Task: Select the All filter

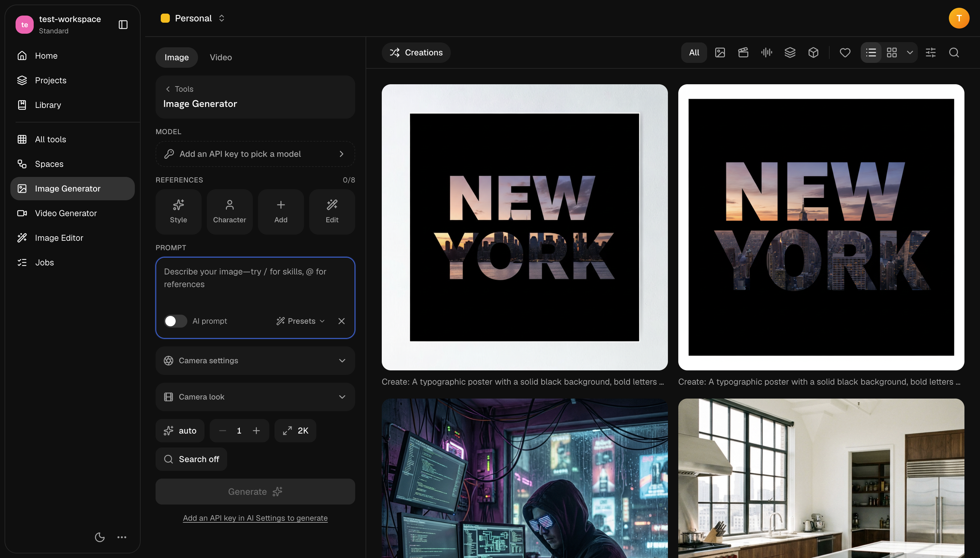Action: coord(694,52)
